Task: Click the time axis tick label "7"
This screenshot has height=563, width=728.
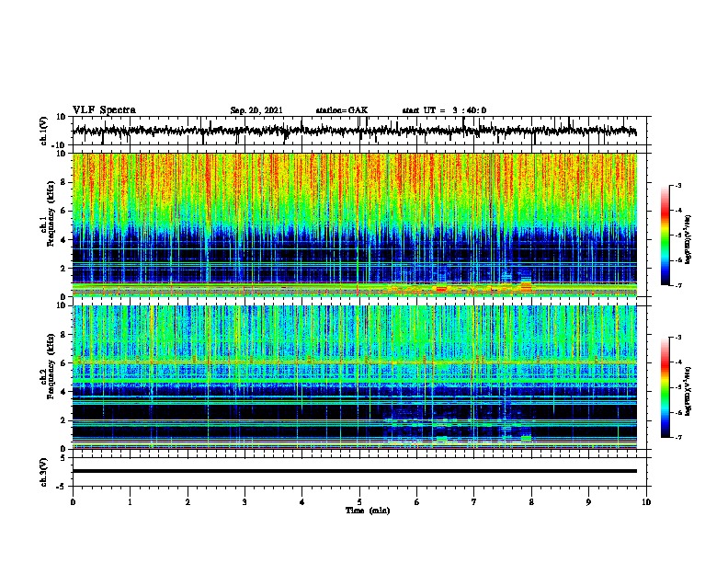Action: coord(474,502)
